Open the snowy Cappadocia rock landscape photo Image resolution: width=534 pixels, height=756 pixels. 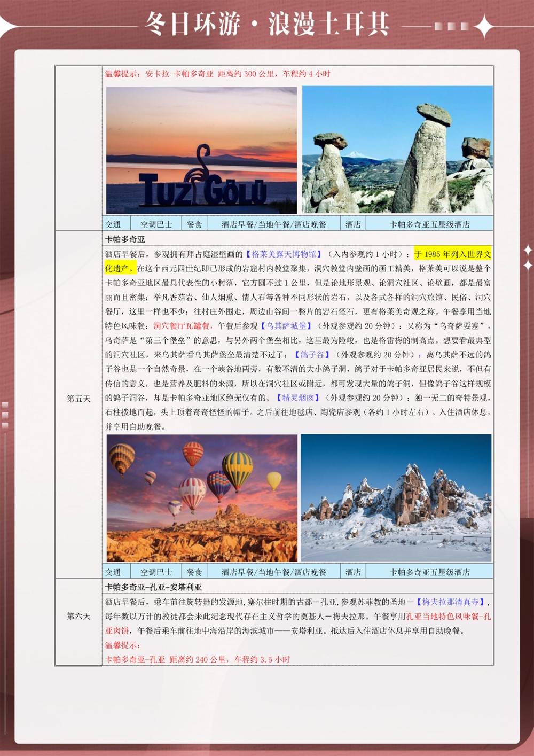click(396, 498)
